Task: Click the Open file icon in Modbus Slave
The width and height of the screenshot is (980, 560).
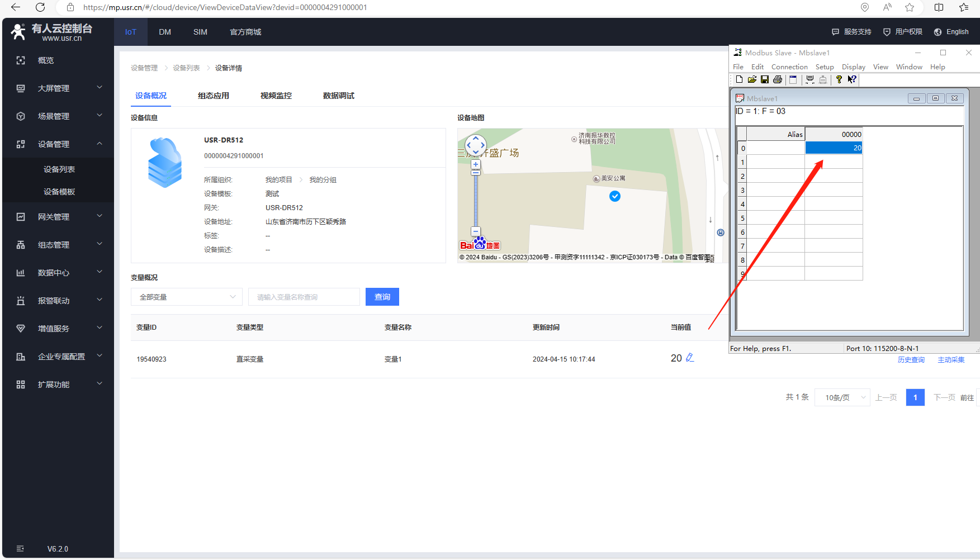Action: 752,80
